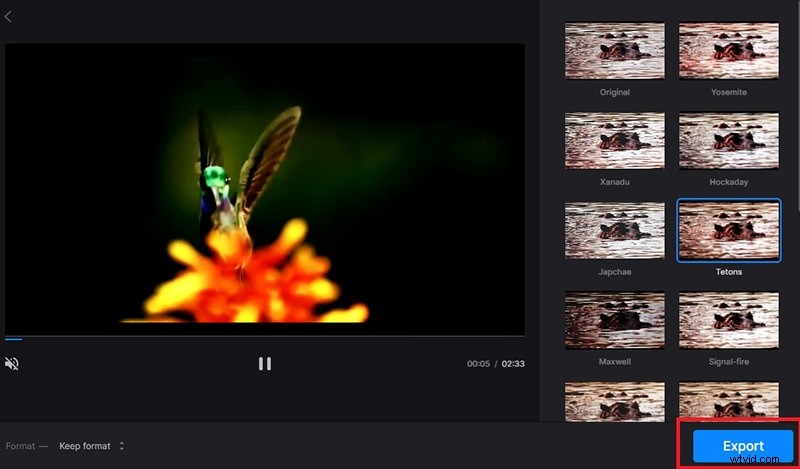This screenshot has height=469, width=800.
Task: Unmute the video with the speaker icon
Action: (12, 364)
